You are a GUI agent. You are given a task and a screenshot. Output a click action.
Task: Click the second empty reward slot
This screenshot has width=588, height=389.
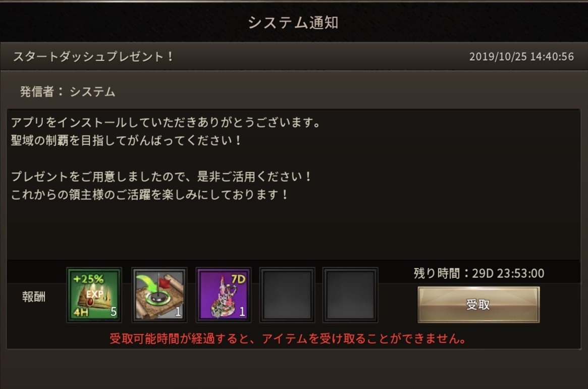click(351, 295)
